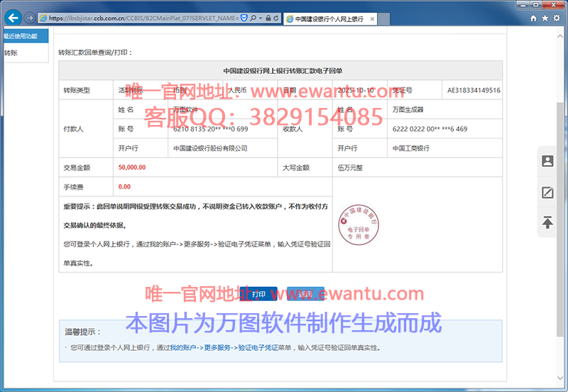Click the vertical scrollbar thumb
Image resolution: width=568 pixels, height=392 pixels.
click(560, 220)
